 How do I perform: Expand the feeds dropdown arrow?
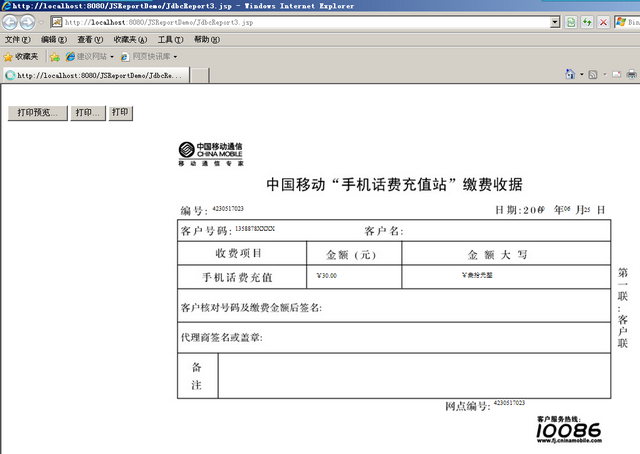coord(605,74)
